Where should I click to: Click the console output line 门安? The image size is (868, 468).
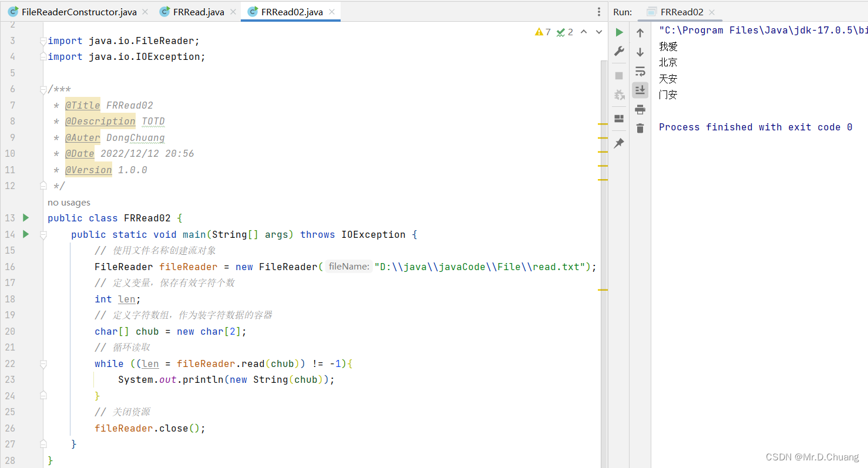point(668,95)
